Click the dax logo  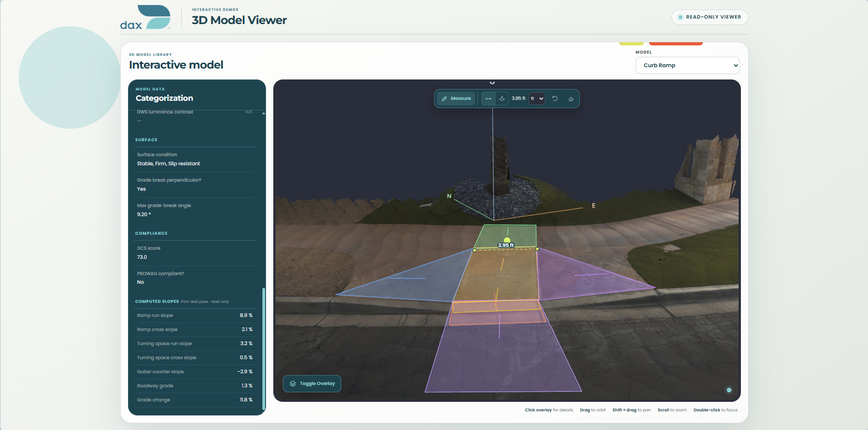coord(145,17)
